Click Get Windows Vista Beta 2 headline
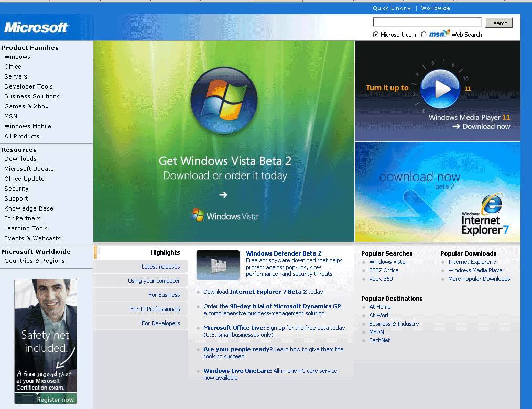Screen dimensions: 532x409 point(225,161)
